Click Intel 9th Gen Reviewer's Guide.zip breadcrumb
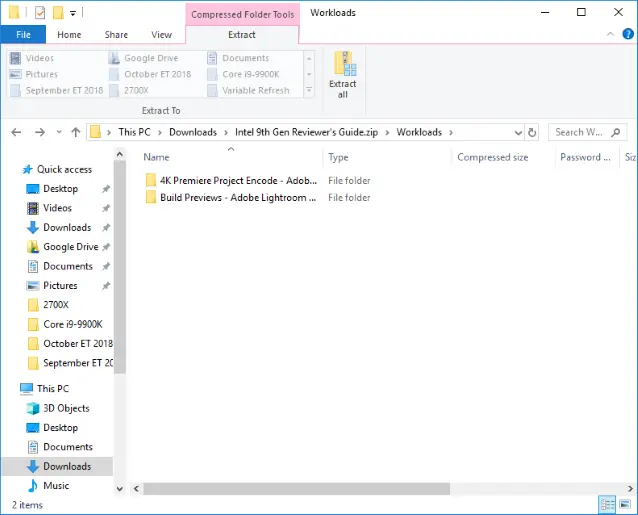This screenshot has width=638, height=515. (x=306, y=132)
